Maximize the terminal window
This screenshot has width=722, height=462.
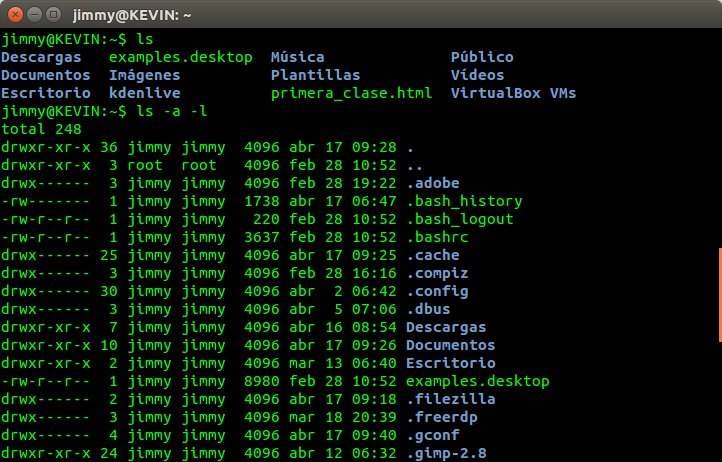(53, 15)
